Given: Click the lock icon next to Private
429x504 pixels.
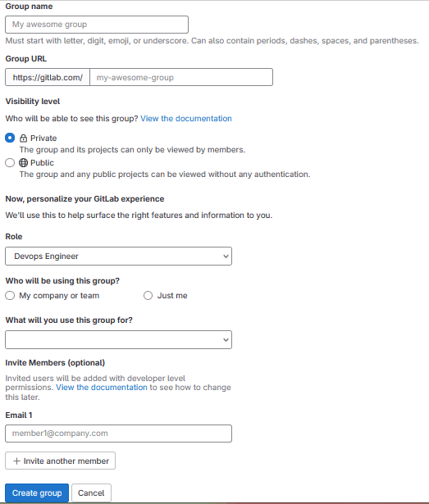Looking at the screenshot, I should tap(23, 138).
